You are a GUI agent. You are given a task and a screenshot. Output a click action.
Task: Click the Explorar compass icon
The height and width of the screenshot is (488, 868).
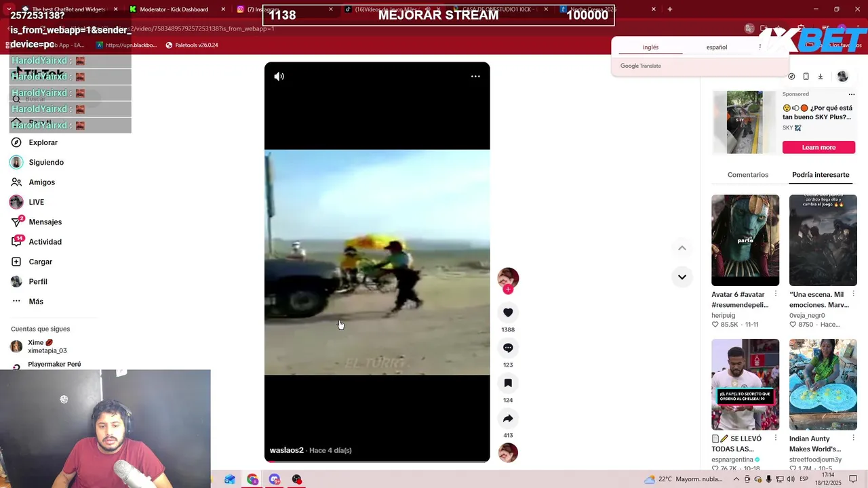pos(16,142)
